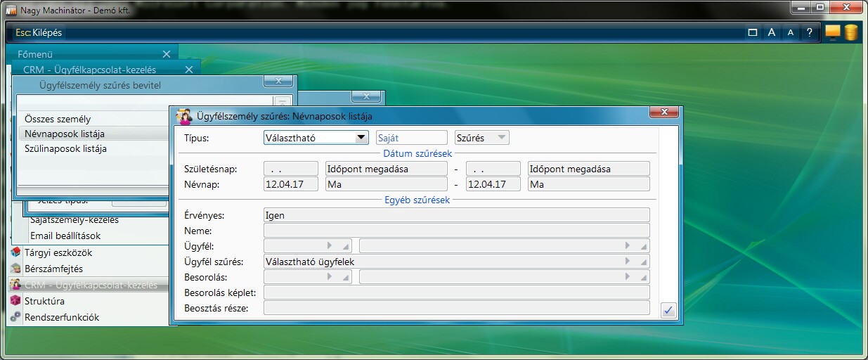Close the CRM - Ügyfélkapcsolat-kezelés panel
868x360 pixels.
[x=188, y=70]
